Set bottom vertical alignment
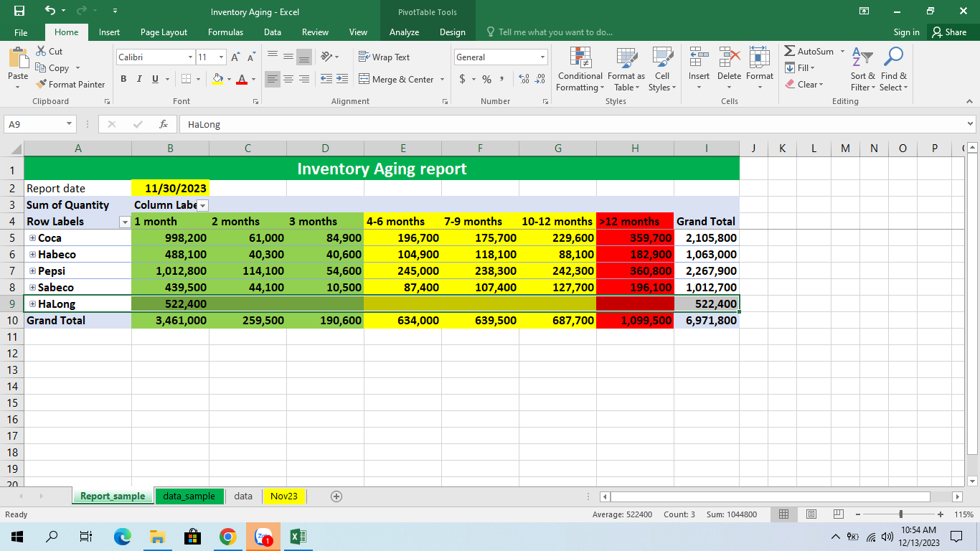Viewport: 980px width, 551px height. click(304, 57)
